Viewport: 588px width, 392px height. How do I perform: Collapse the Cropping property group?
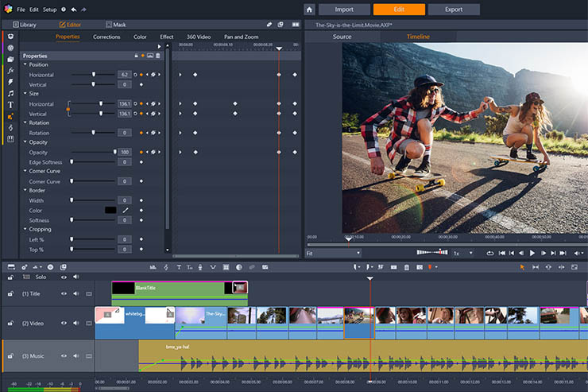click(25, 229)
